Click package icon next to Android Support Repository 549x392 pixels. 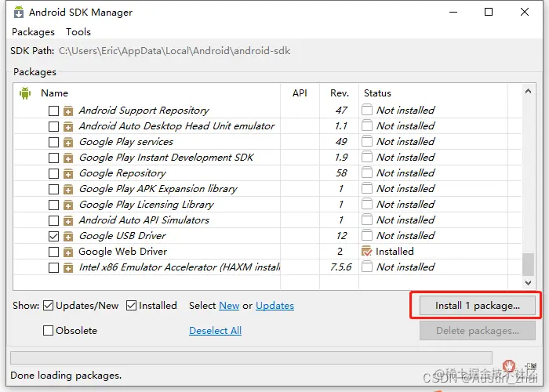pyautogui.click(x=68, y=111)
